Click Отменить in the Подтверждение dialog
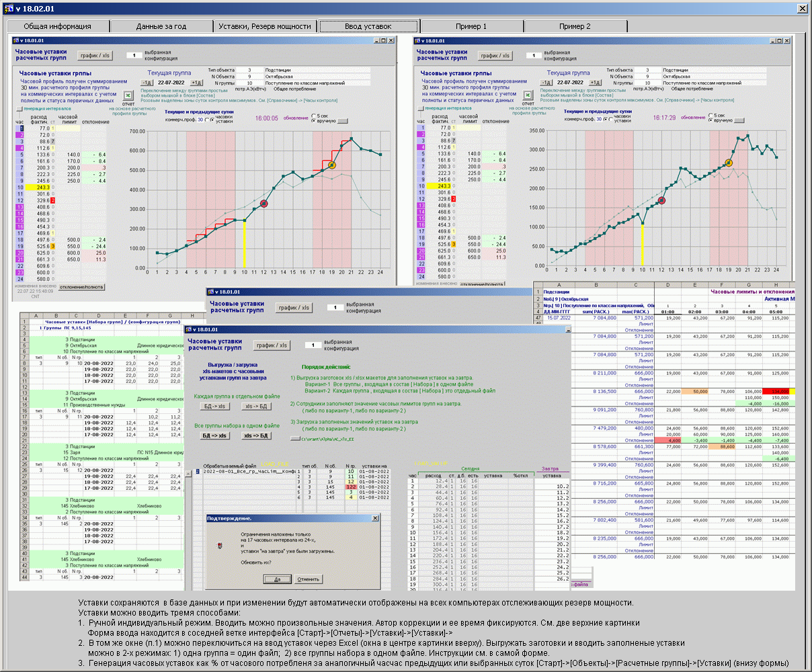 308,579
